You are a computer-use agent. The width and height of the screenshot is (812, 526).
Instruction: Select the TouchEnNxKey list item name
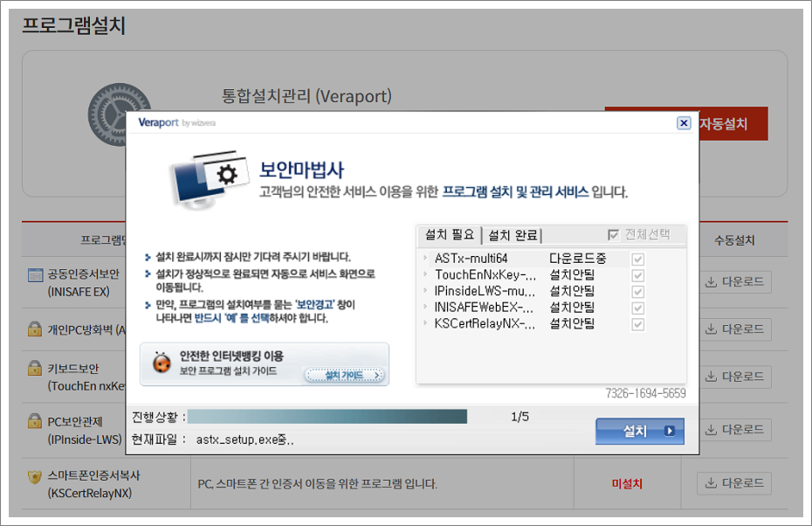pos(485,274)
